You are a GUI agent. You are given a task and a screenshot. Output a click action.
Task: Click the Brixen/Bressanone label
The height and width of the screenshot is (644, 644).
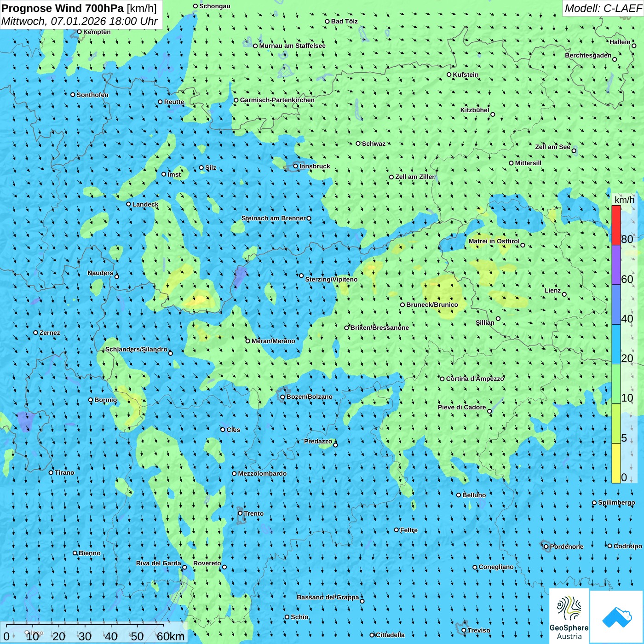click(379, 328)
